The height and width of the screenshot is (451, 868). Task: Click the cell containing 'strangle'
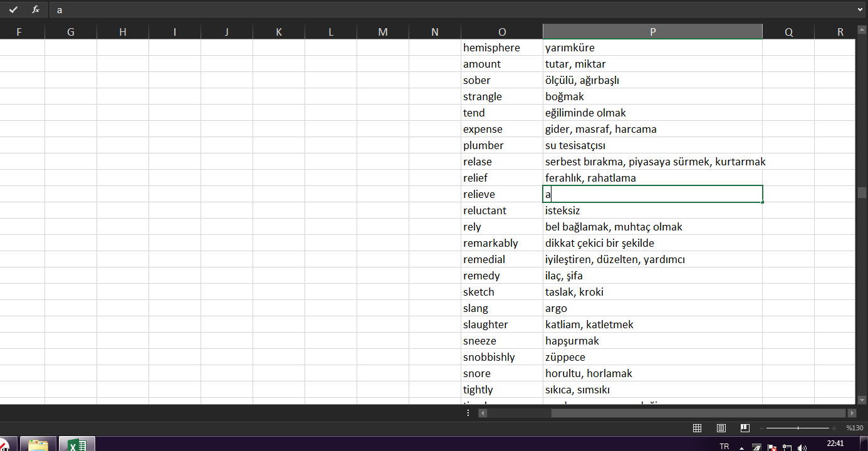coord(502,96)
